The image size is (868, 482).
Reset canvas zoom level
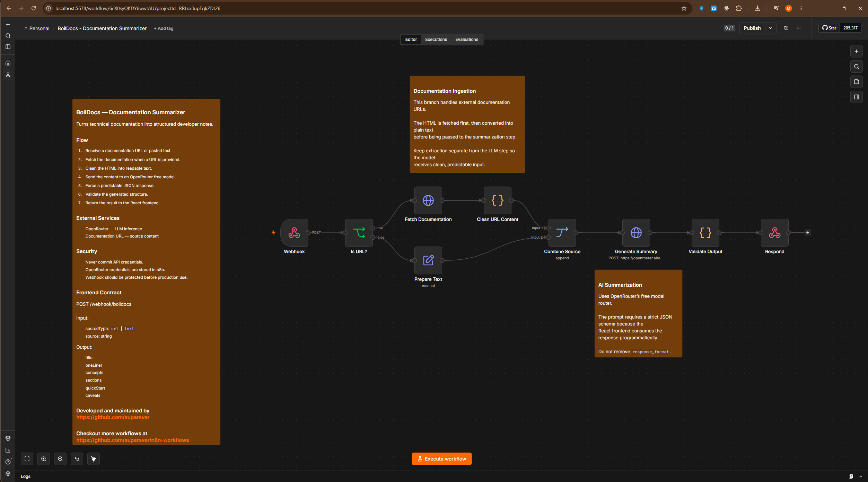point(77,459)
